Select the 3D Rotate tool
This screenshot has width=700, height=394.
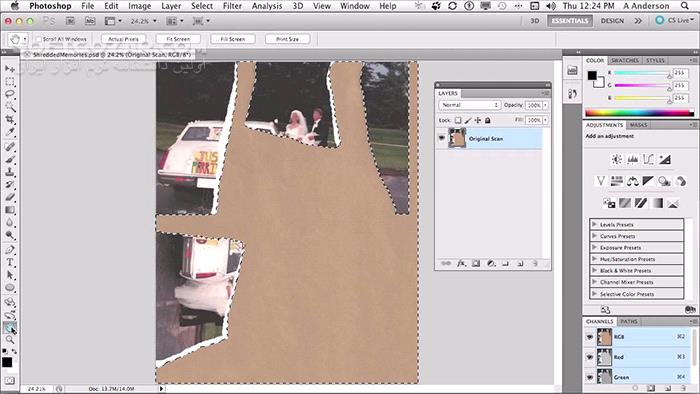click(x=10, y=302)
